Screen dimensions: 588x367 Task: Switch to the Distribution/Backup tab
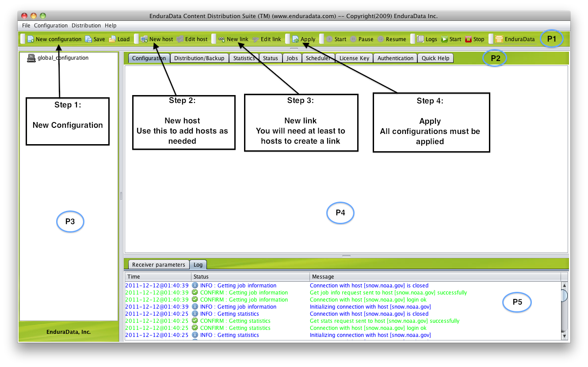point(199,58)
